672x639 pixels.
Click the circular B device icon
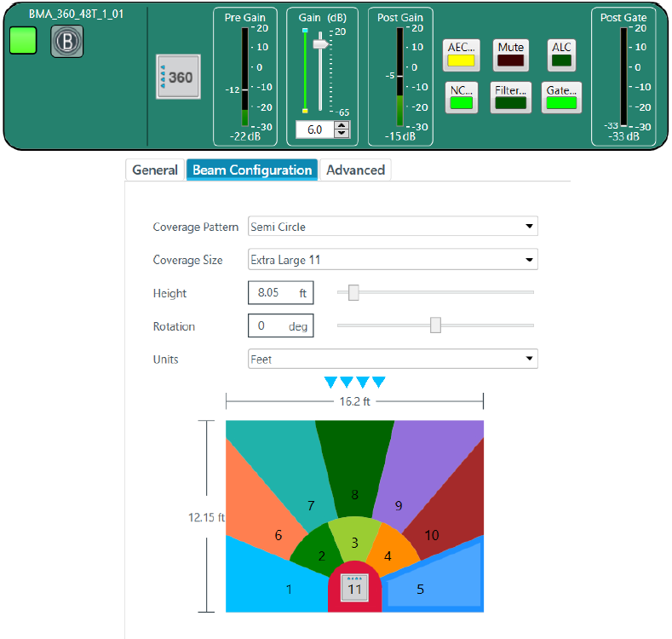[66, 42]
